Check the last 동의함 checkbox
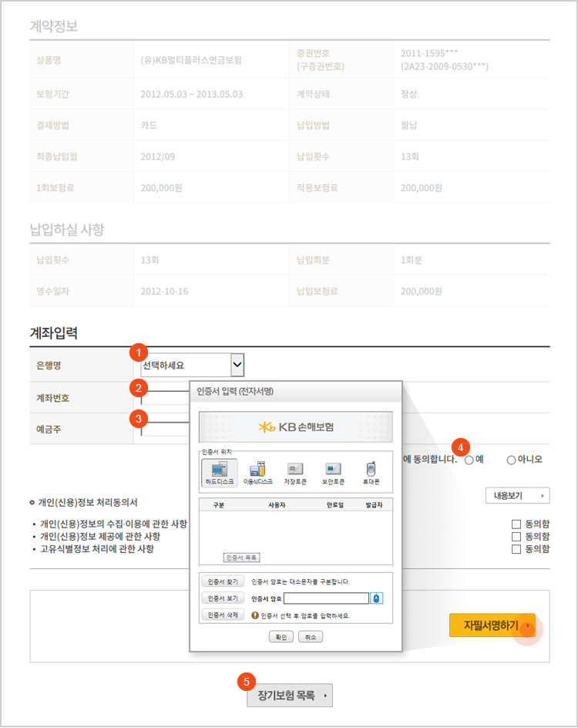 point(516,549)
